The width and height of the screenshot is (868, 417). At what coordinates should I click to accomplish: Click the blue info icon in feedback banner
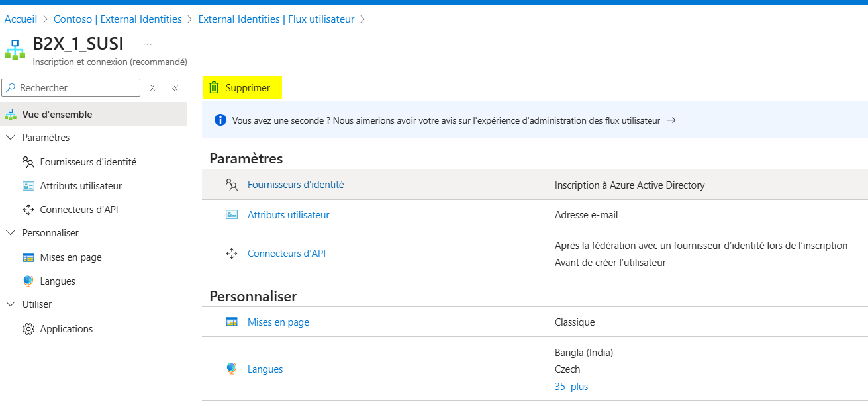click(221, 120)
